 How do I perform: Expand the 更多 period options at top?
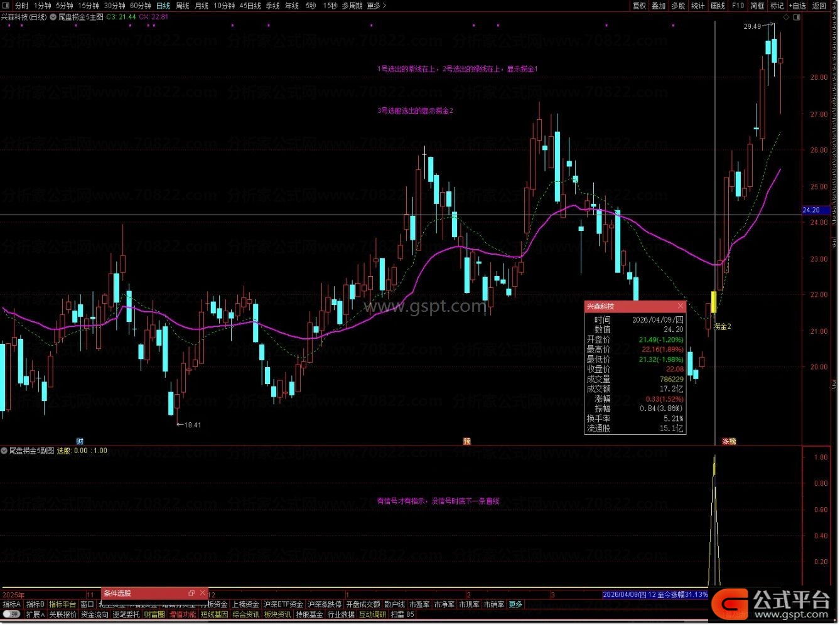(x=376, y=6)
